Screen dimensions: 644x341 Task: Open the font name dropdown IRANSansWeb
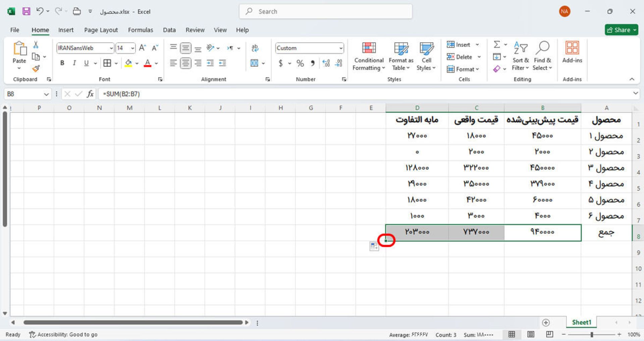(x=111, y=48)
